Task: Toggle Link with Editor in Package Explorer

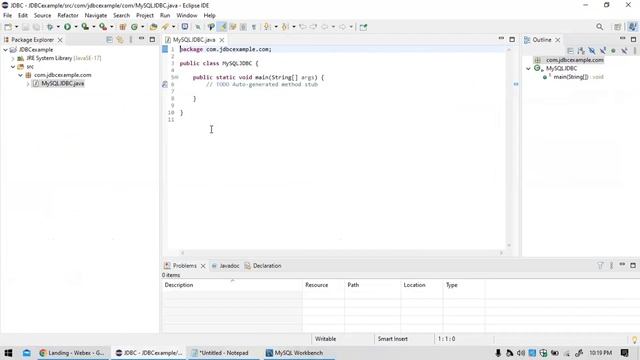Action: (120, 40)
